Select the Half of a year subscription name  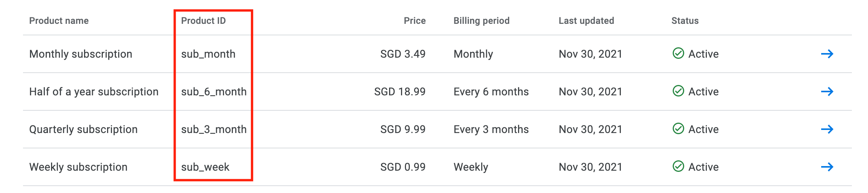tap(94, 92)
